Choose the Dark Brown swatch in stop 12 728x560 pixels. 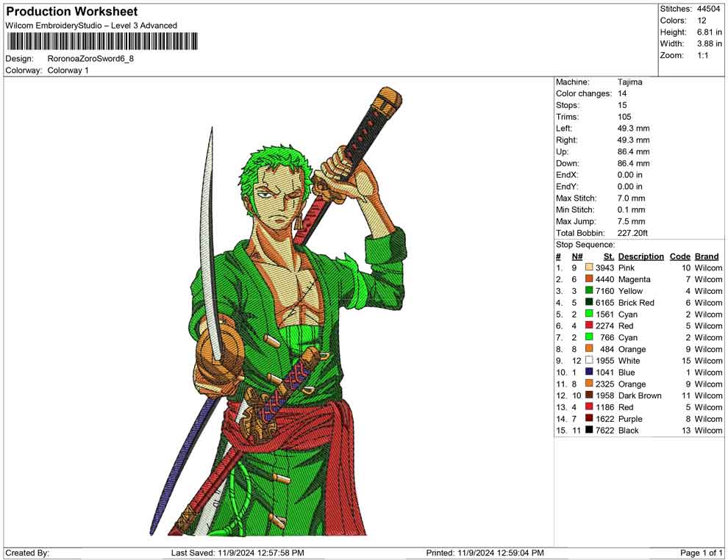(x=589, y=396)
